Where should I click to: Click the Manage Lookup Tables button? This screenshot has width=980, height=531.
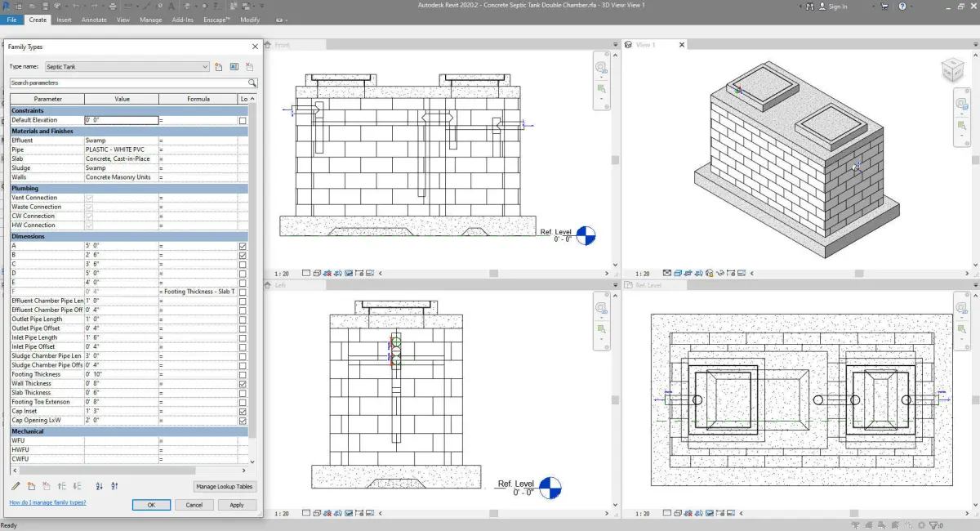(x=225, y=486)
